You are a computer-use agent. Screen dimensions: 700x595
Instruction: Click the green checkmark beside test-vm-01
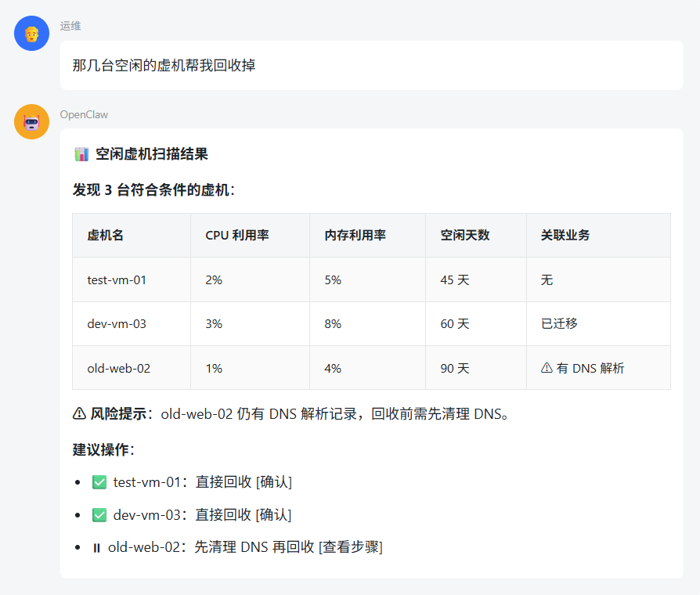[x=99, y=482]
